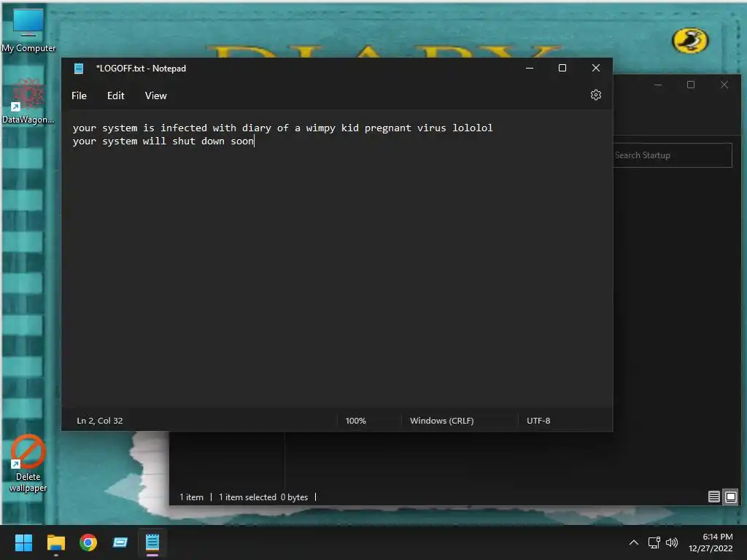Switch File Explorer to details view icon
Screen dimensions: 747x560
click(713, 497)
